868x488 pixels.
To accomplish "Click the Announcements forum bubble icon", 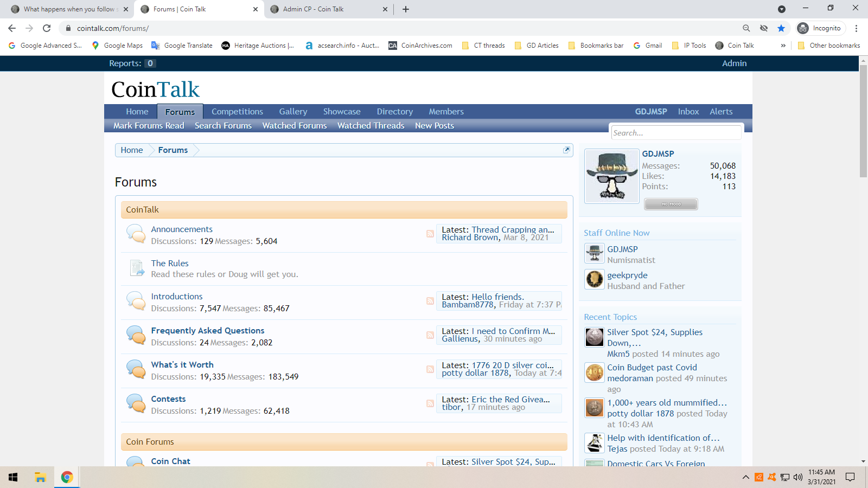I will [x=136, y=234].
